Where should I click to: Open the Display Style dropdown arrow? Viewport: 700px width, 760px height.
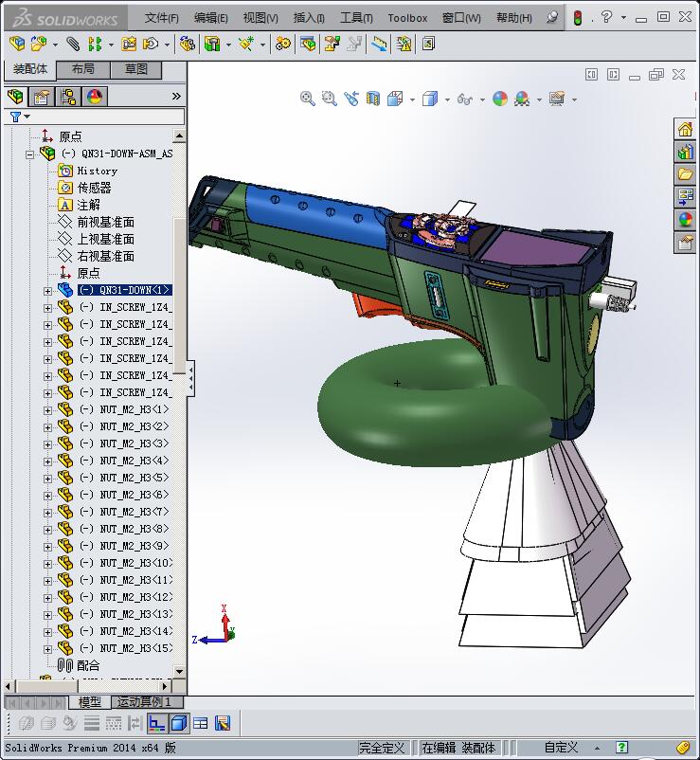pos(447,100)
